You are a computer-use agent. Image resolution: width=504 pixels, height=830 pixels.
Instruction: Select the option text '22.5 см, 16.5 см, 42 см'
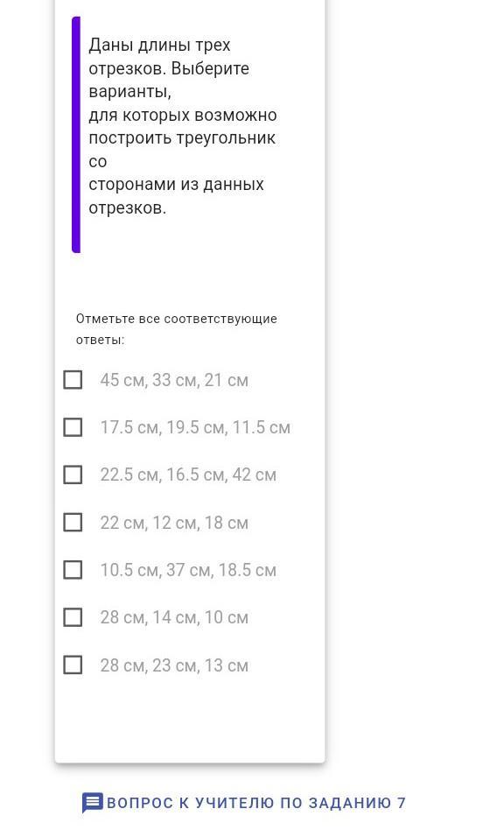click(188, 475)
